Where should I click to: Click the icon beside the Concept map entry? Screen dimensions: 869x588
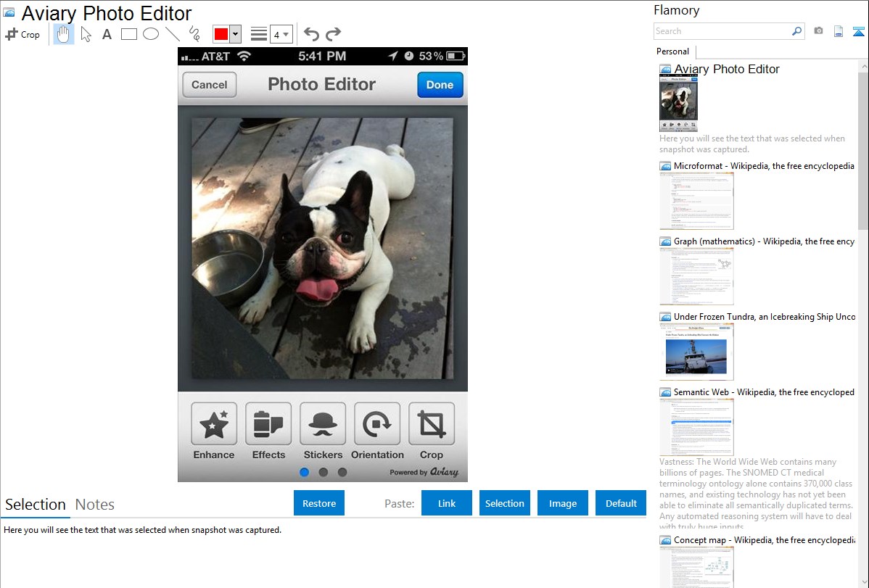pyautogui.click(x=666, y=540)
